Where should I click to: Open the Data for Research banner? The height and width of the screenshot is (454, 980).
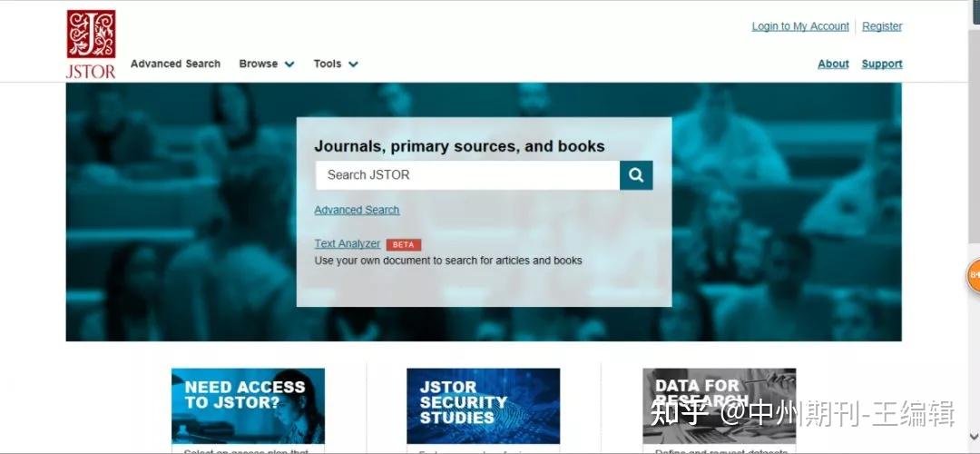point(720,406)
